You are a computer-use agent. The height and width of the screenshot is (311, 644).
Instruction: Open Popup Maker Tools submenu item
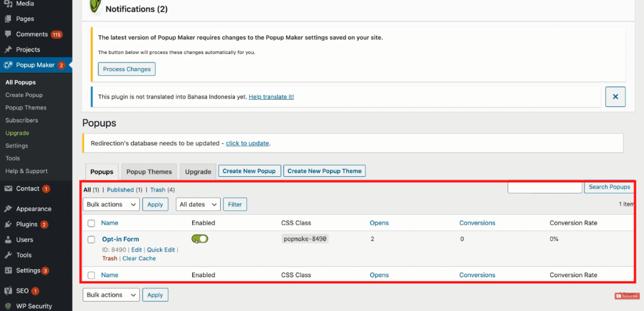[x=12, y=158]
